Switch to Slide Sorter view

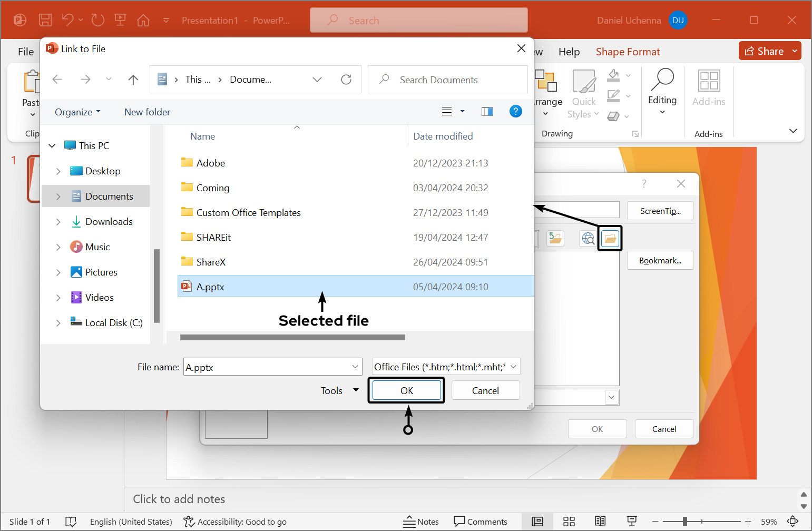[569, 522]
